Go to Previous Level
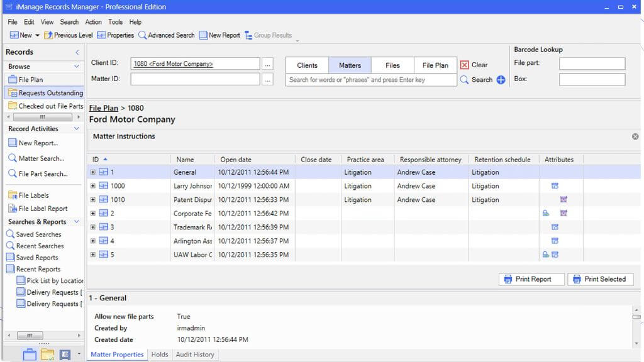Image resolution: width=644 pixels, height=362 pixels. click(69, 35)
